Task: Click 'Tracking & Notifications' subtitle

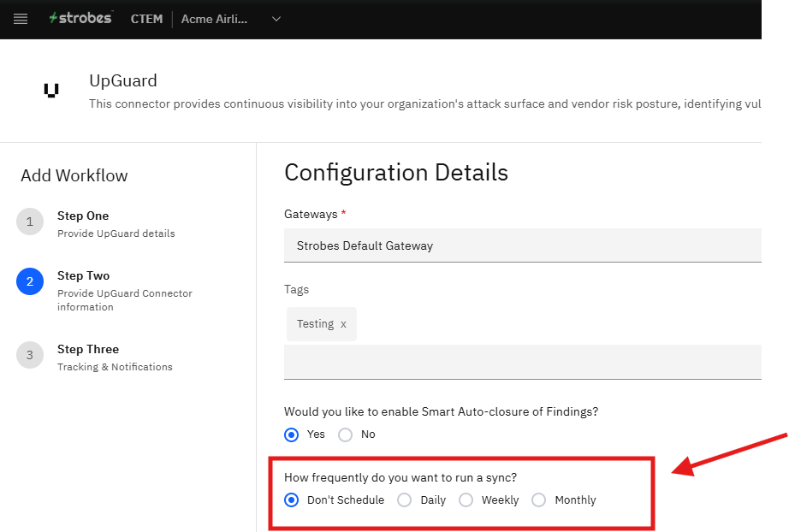Action: coord(115,367)
